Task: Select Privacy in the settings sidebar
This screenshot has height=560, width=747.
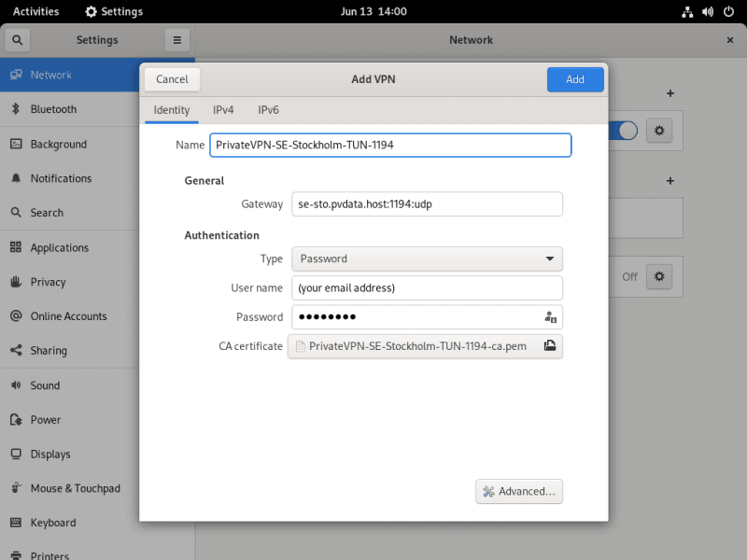Action: point(48,282)
